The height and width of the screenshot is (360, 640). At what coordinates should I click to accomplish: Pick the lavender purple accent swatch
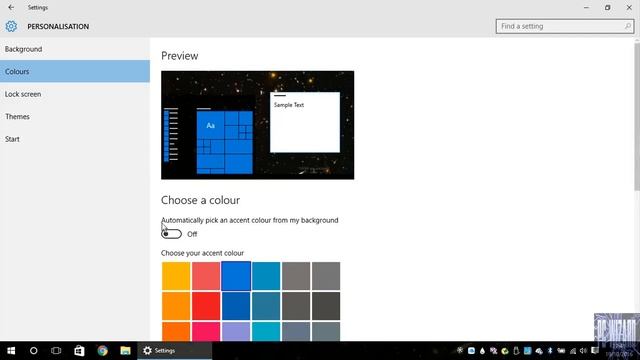tap(236, 331)
